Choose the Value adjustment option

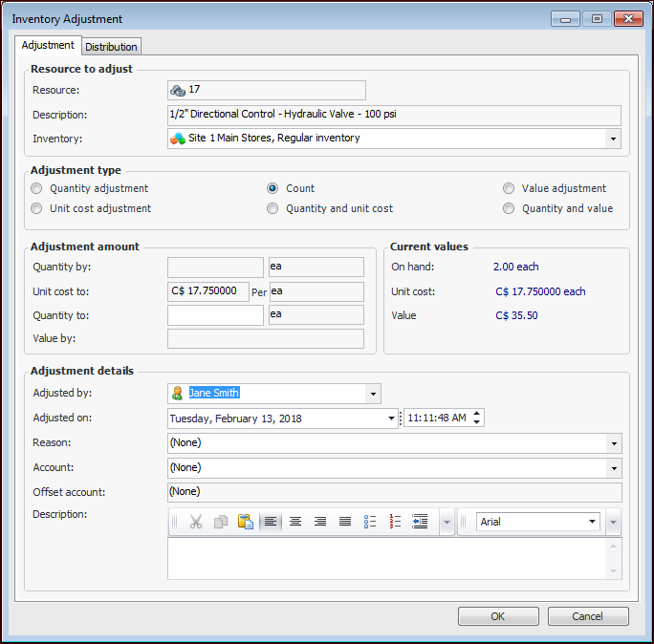click(509, 189)
